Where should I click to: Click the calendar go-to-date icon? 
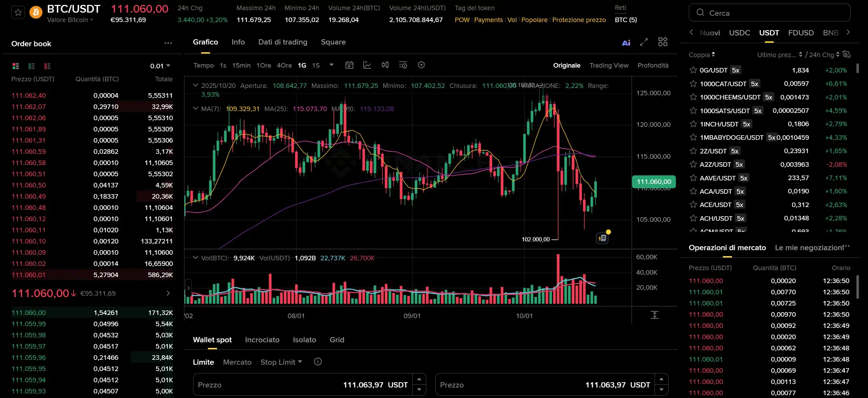349,65
